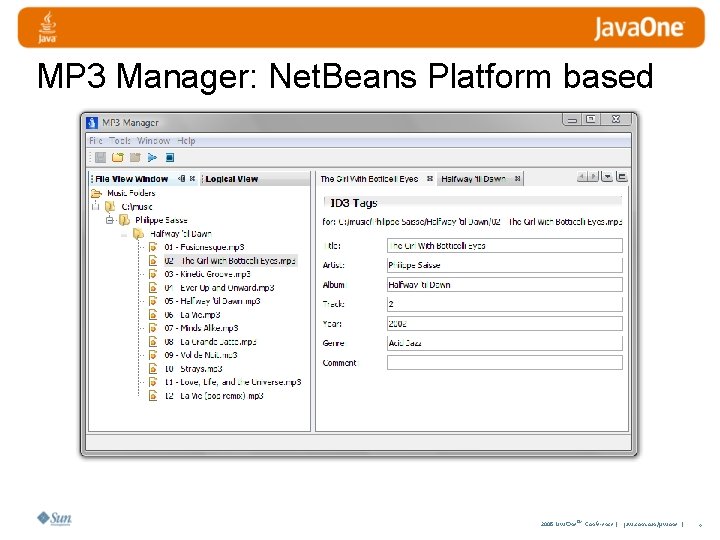Click the closed folder toolbar icon
The height and width of the screenshot is (540, 720).
click(135, 158)
